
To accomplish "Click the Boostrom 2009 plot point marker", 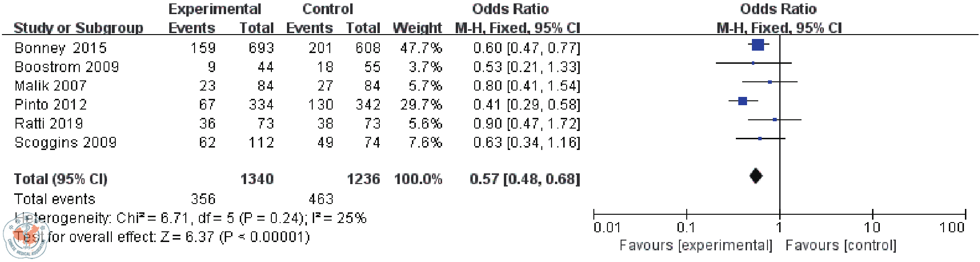I will pyautogui.click(x=753, y=63).
